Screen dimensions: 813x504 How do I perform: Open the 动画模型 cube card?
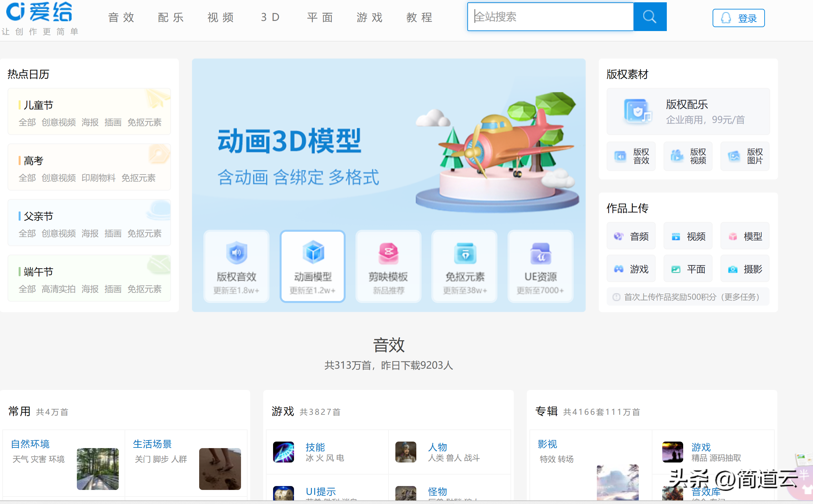pyautogui.click(x=312, y=267)
